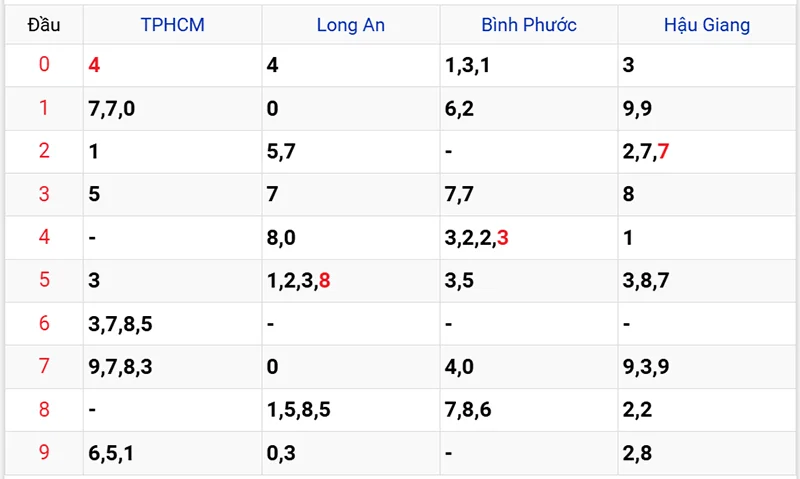Select red 7 in Hậu Giang row 2

[x=664, y=152]
